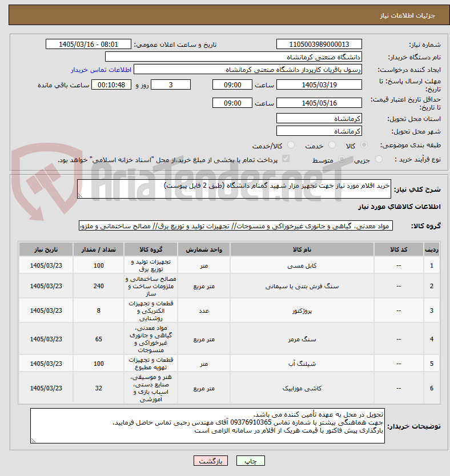Click the remaining time field 00:10:48
The width and height of the screenshot is (450, 476).
point(111,84)
